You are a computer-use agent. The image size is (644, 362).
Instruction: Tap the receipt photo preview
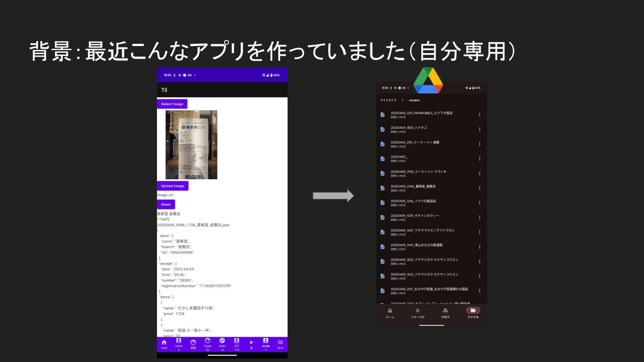coord(191,145)
